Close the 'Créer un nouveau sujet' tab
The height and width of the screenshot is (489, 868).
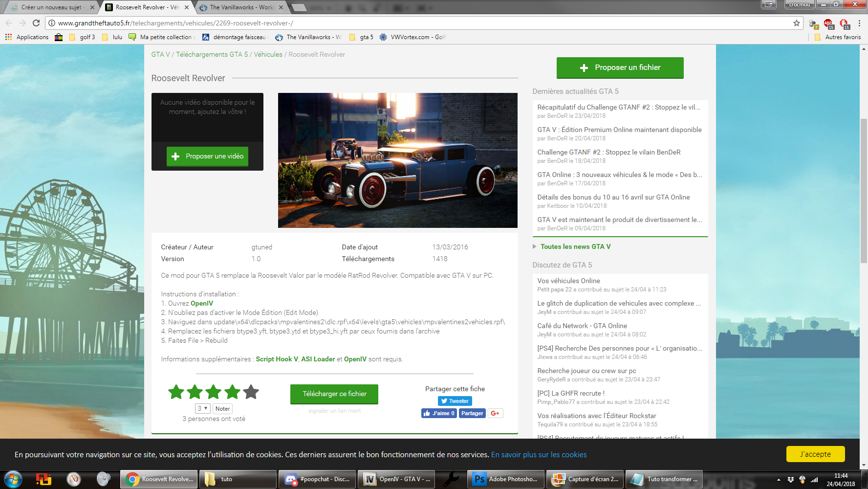(x=92, y=7)
